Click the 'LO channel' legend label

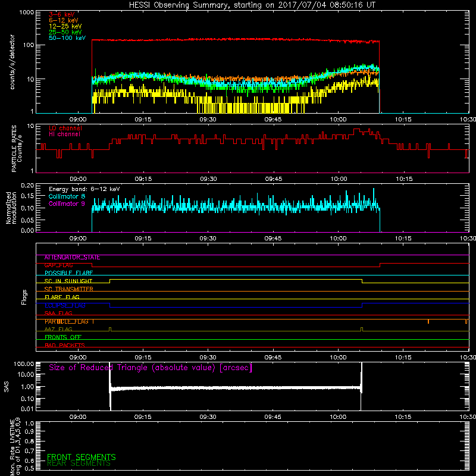pos(65,128)
